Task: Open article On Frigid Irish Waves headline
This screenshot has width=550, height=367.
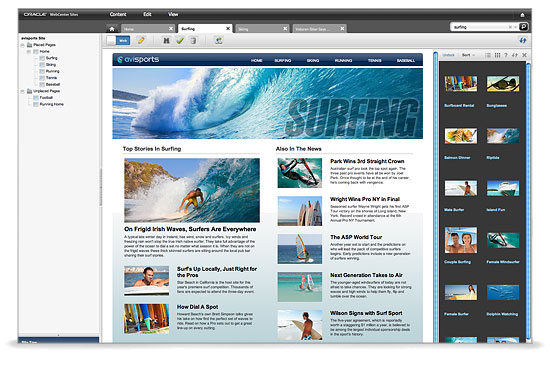Action: [x=190, y=229]
